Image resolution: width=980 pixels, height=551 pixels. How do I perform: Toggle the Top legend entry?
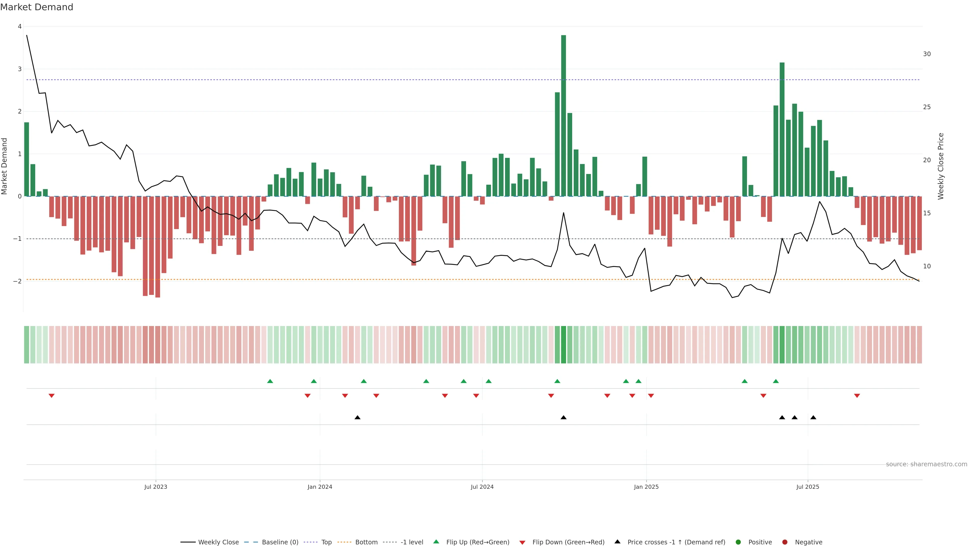tap(326, 542)
